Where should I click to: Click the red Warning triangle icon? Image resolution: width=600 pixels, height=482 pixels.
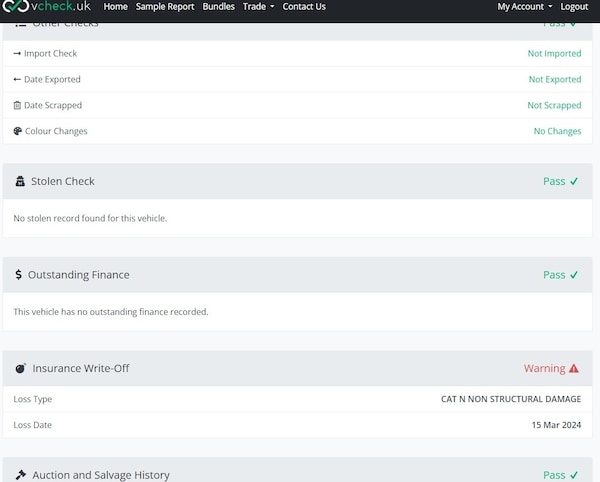click(574, 368)
